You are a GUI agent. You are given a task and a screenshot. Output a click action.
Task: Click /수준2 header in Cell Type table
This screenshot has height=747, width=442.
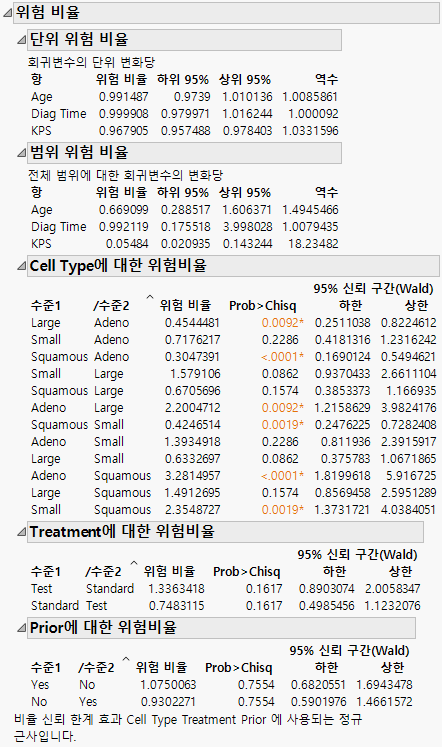(111, 306)
